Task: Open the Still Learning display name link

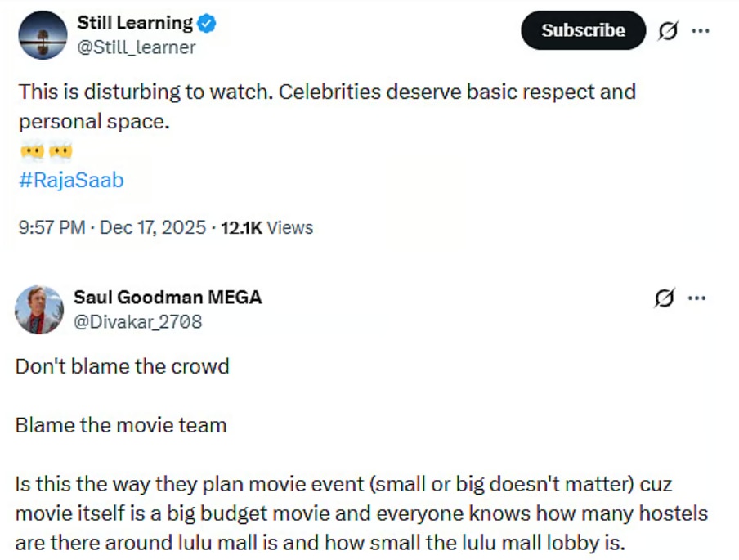Action: pos(135,23)
